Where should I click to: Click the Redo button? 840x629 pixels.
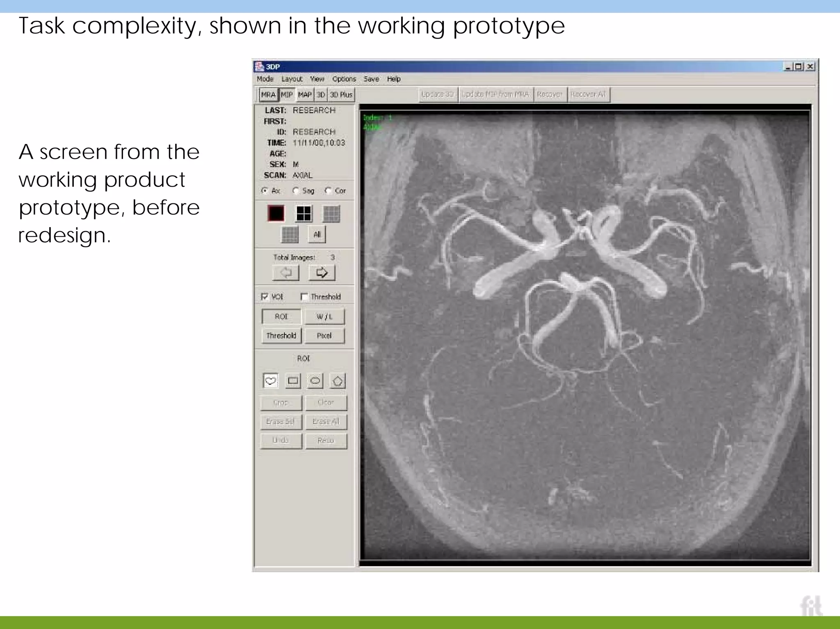click(x=326, y=440)
